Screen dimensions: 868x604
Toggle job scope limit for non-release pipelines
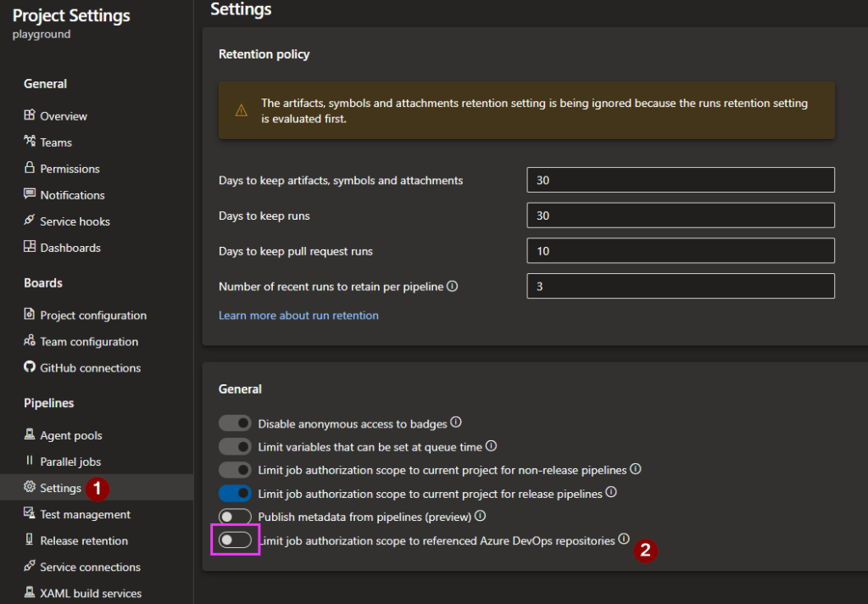(x=235, y=470)
